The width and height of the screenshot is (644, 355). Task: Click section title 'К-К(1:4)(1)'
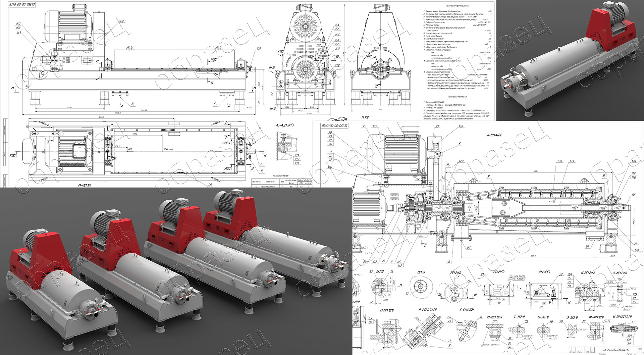494,135
